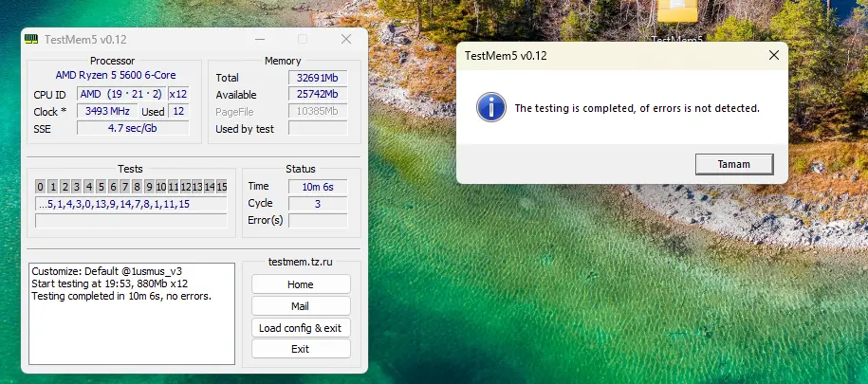Click the test sequence field
Viewport: 868px width, 384px height.
[131, 204]
